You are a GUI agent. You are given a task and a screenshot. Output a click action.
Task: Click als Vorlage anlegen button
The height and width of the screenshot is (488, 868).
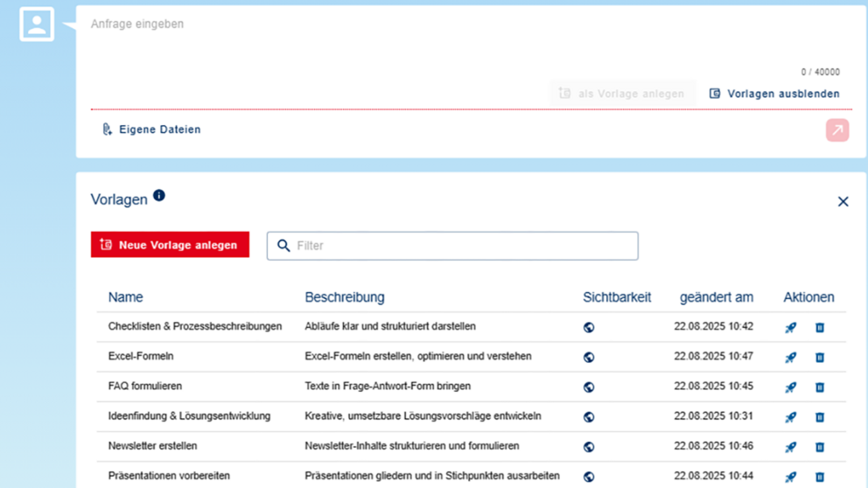coord(622,94)
